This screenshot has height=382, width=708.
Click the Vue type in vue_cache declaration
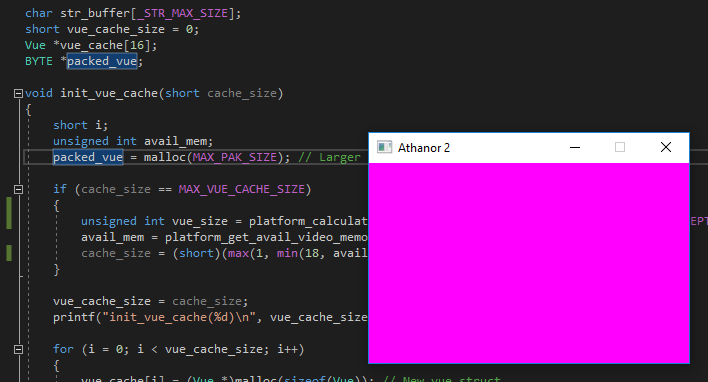[x=35, y=45]
